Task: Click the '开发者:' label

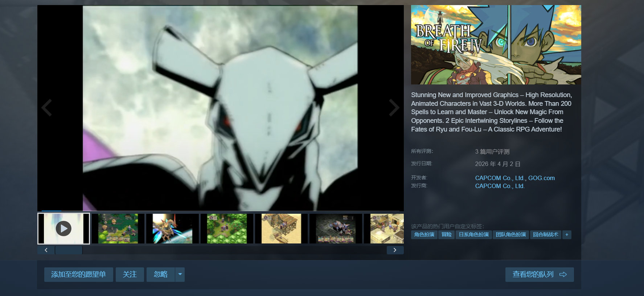Action: point(419,178)
